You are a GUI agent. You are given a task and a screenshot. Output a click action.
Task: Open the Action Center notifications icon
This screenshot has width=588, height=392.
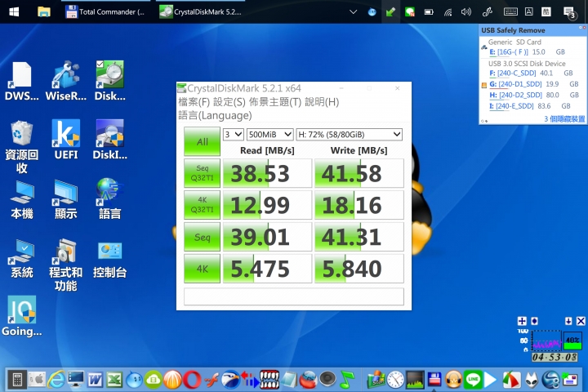tap(570, 12)
